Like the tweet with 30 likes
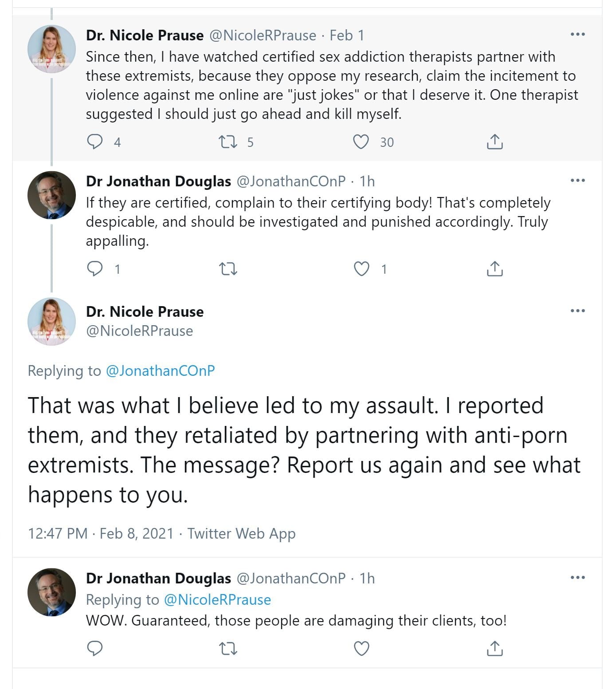Image resolution: width=616 pixels, height=689 pixels. point(361,142)
